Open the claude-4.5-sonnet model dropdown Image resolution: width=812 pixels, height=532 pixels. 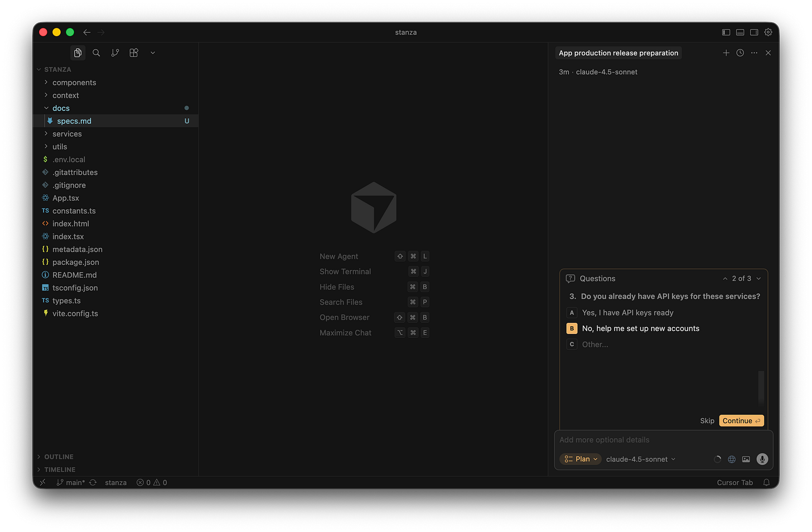640,459
